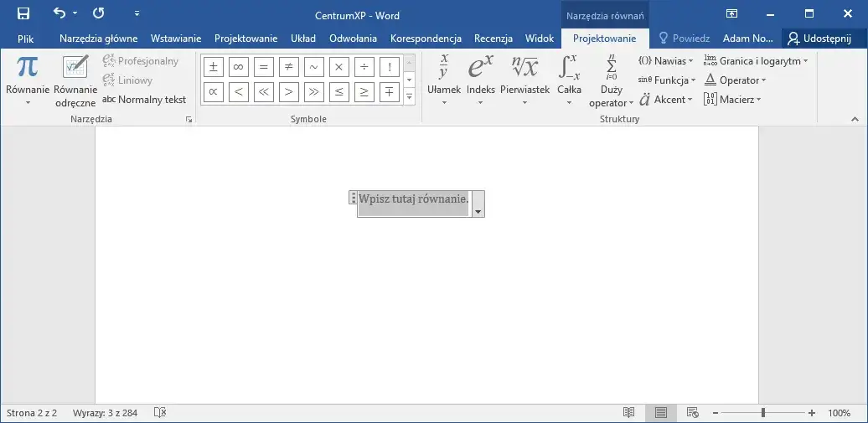Switch to Print Layout view in status bar
The height and width of the screenshot is (423, 868).
click(661, 413)
